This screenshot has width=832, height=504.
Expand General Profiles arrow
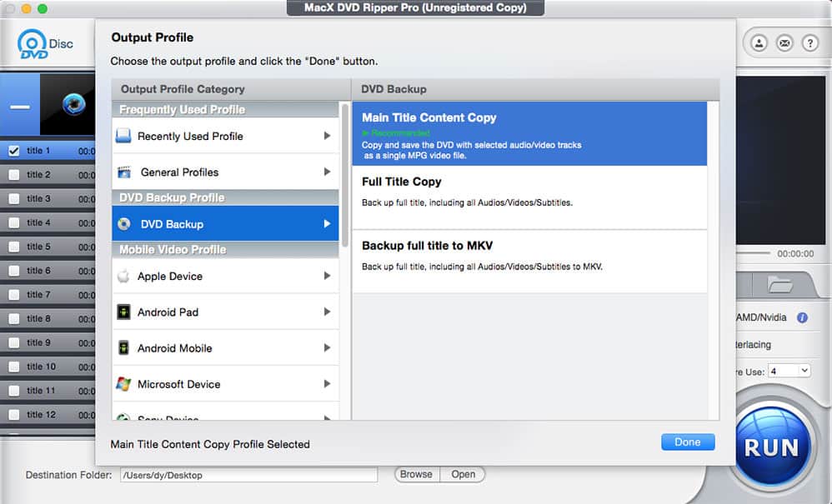pos(328,172)
